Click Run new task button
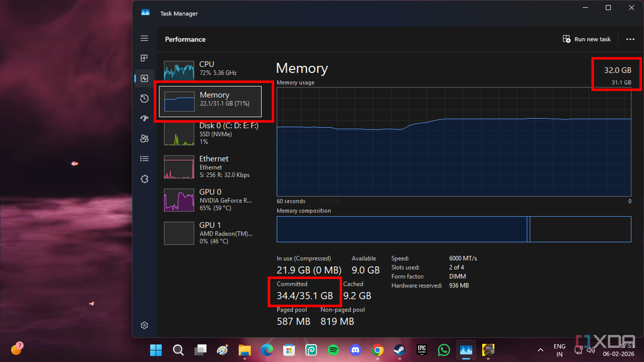 click(587, 39)
